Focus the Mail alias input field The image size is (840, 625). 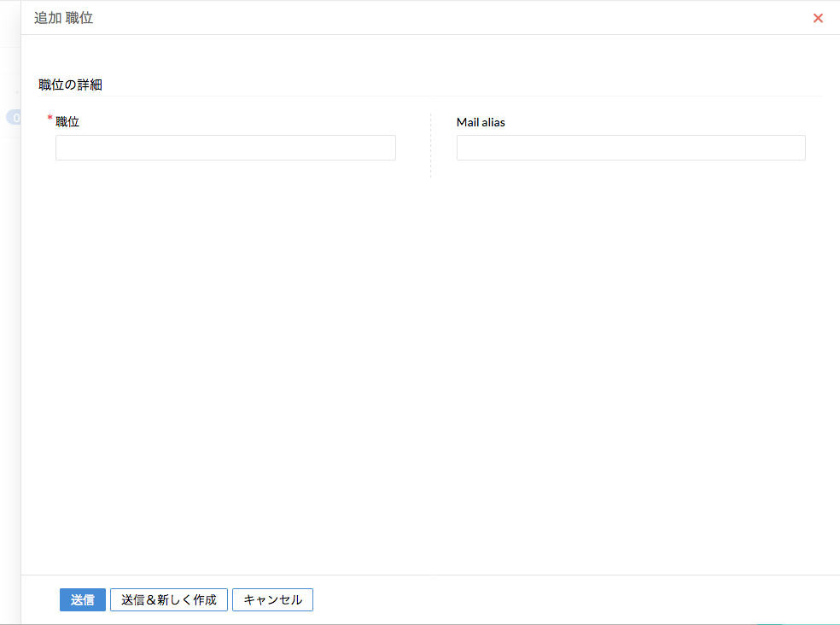631,148
